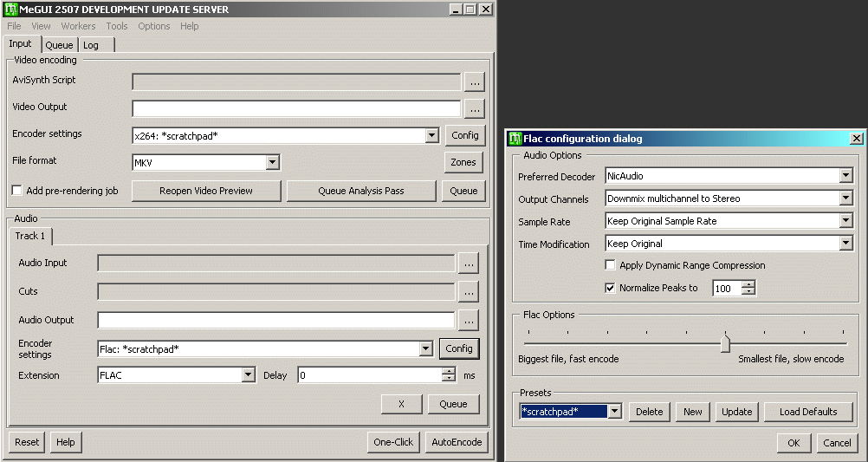Click the Reset button

point(27,442)
